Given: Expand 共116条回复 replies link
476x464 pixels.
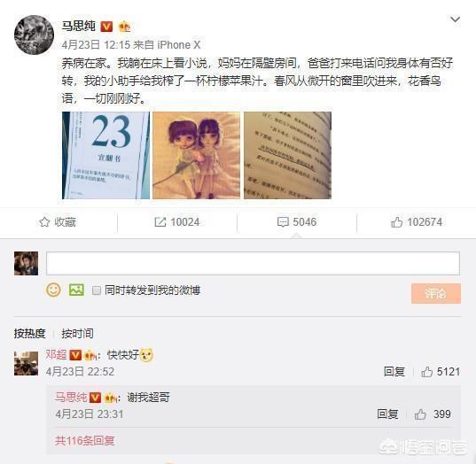Looking at the screenshot, I should 85,440.
